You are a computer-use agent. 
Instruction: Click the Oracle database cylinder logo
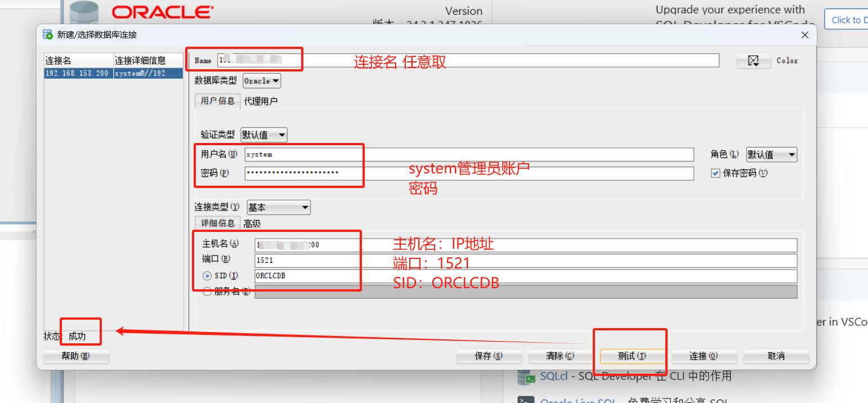click(x=85, y=12)
